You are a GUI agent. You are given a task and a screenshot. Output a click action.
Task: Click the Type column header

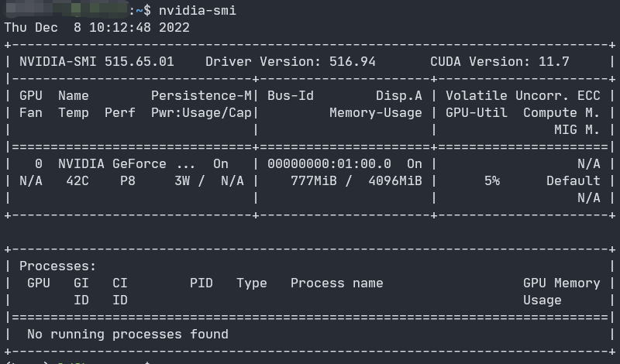click(x=252, y=283)
